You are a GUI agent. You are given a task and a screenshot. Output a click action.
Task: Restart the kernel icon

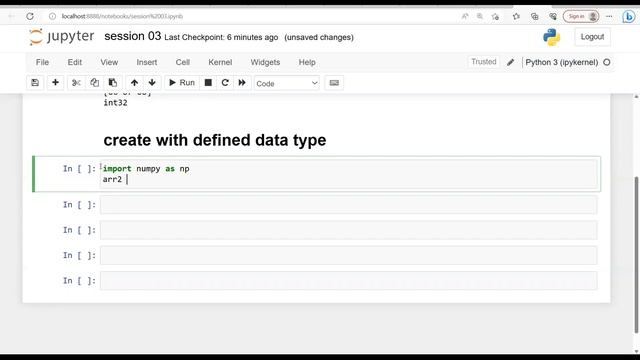click(225, 83)
